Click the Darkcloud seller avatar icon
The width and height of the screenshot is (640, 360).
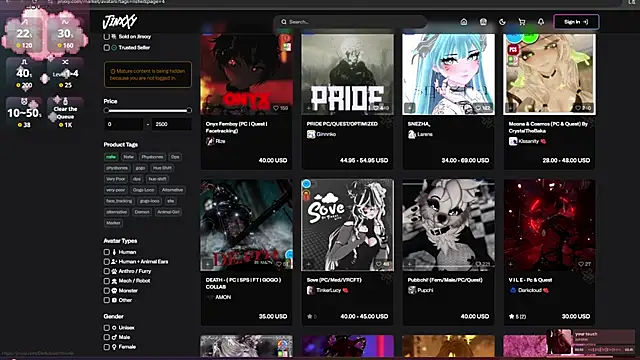(x=513, y=290)
